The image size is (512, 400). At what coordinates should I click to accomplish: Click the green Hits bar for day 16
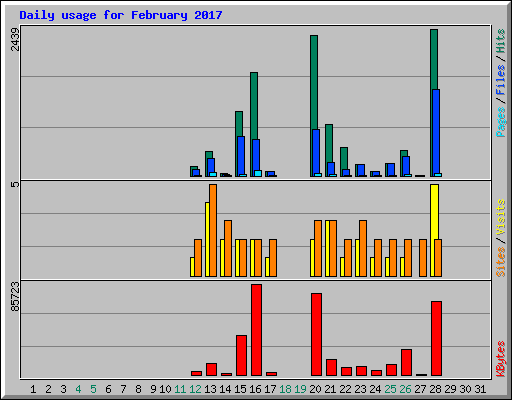pyautogui.click(x=254, y=106)
